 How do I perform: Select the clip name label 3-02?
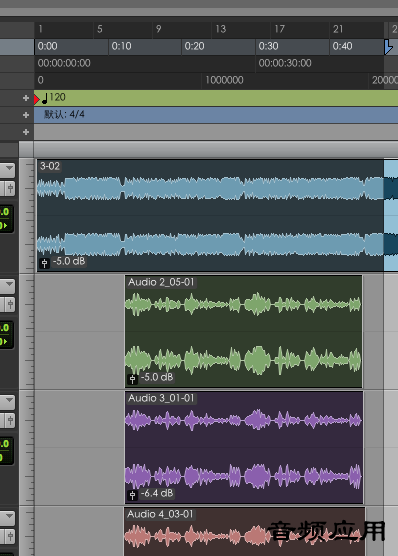[50, 166]
